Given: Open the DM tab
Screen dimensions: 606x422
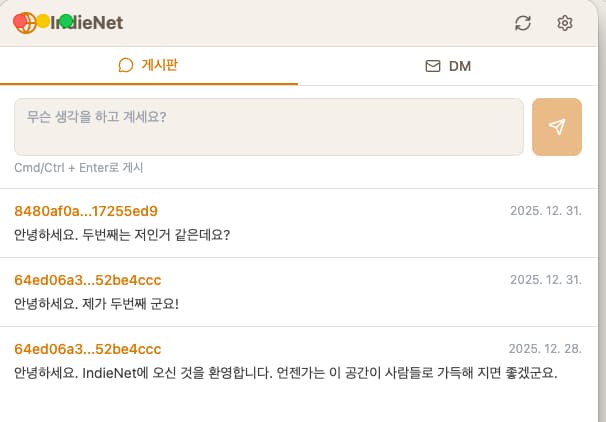Looking at the screenshot, I should point(448,67).
